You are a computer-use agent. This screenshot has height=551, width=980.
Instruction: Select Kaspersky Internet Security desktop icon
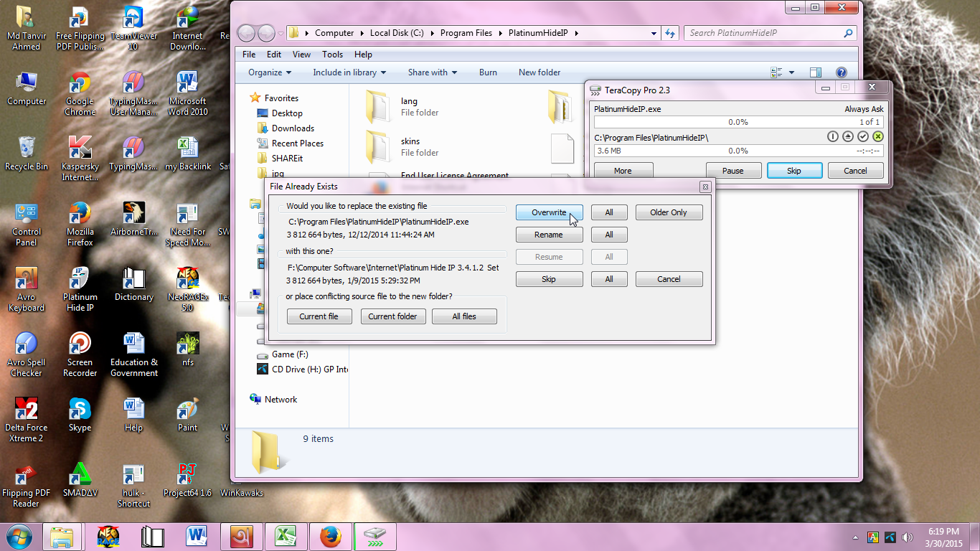[80, 159]
